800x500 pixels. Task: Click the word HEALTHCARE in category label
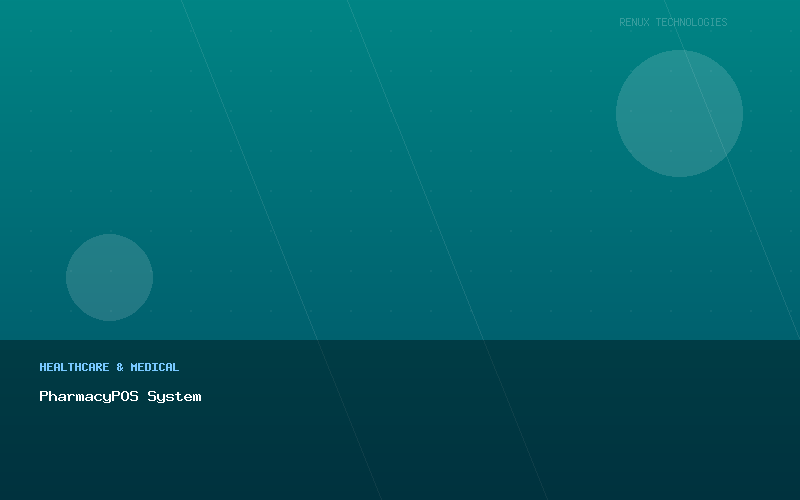coord(74,367)
